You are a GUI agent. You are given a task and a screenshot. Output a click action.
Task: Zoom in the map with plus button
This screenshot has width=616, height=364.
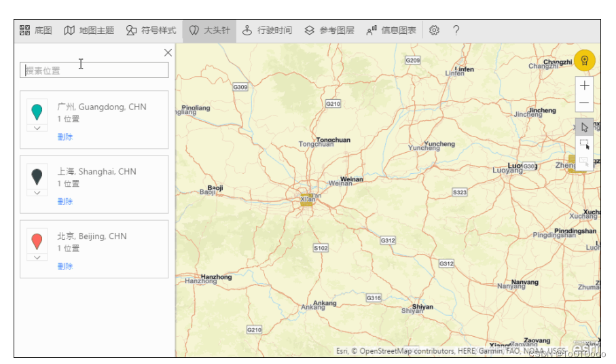(x=584, y=86)
